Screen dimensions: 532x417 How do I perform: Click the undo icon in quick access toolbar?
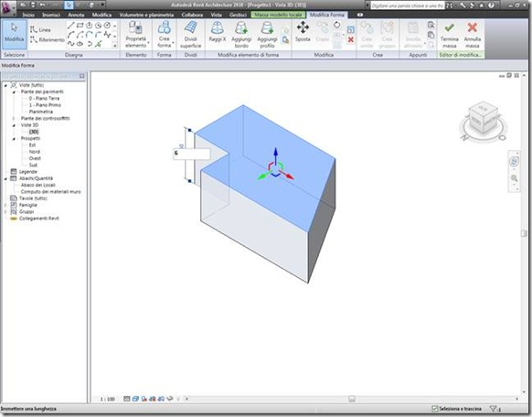(42, 5)
